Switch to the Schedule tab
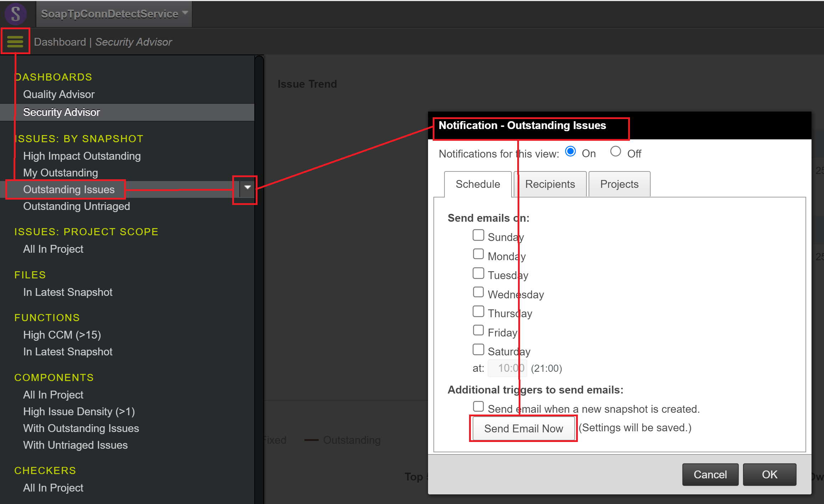The width and height of the screenshot is (824, 504). [478, 184]
